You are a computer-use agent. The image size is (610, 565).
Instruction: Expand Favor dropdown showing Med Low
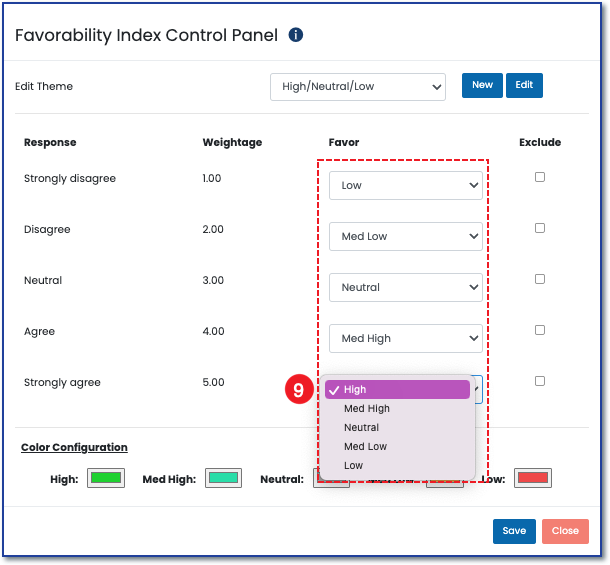coord(405,236)
